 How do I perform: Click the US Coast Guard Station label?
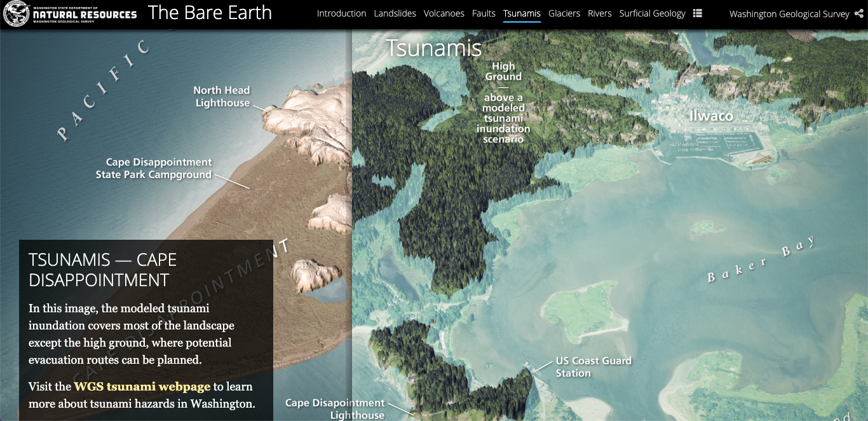click(593, 367)
